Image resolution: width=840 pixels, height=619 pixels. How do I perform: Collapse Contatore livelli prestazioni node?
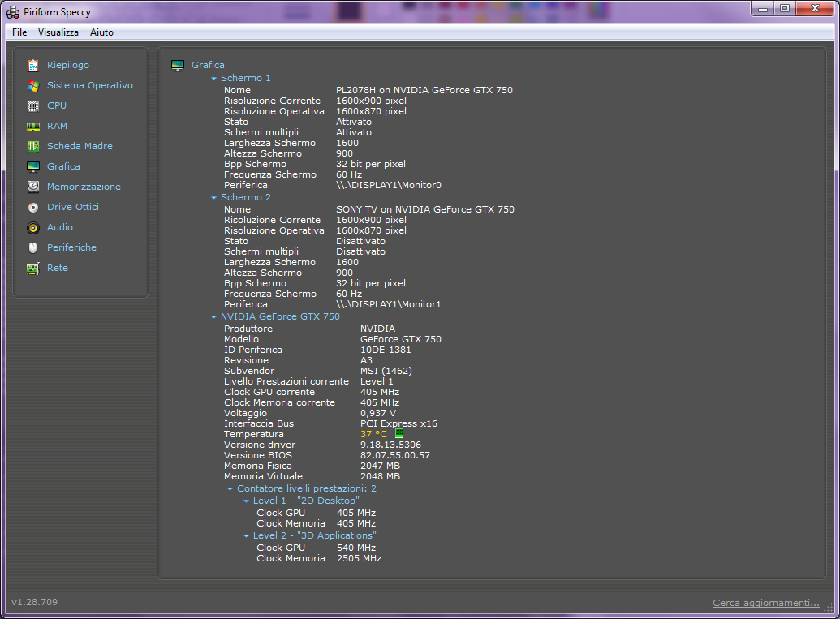[x=230, y=489]
